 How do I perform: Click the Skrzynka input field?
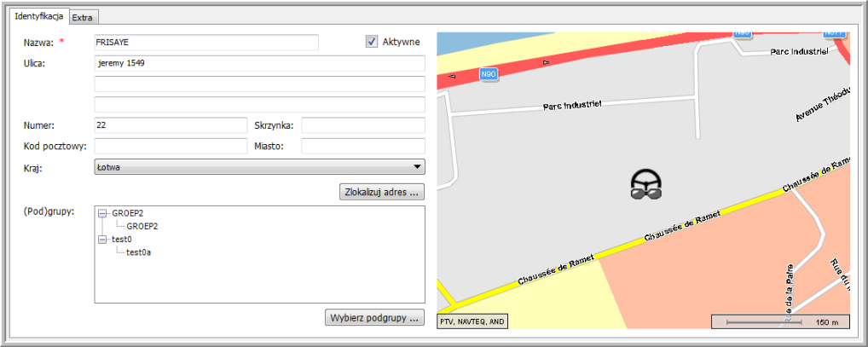(362, 125)
